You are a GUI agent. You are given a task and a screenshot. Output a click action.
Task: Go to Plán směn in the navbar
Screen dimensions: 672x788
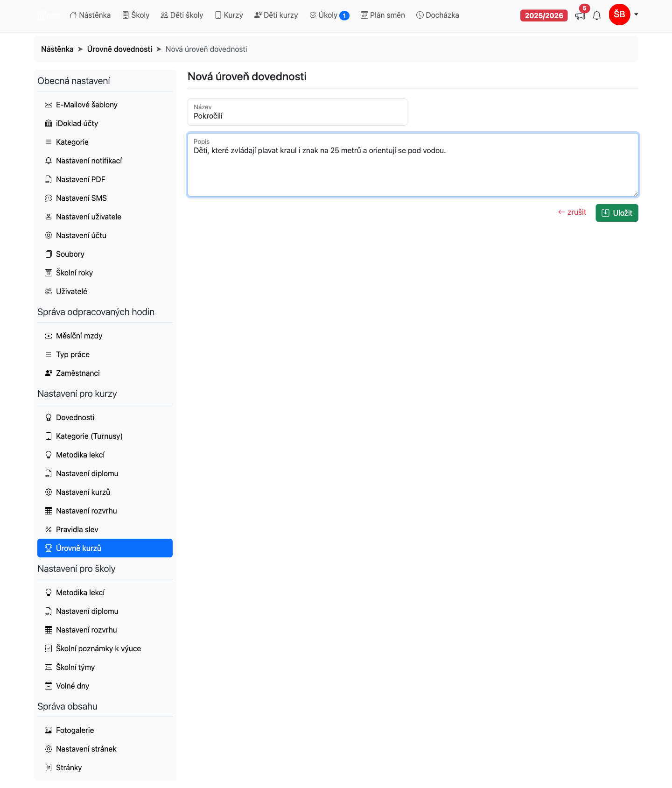(383, 15)
